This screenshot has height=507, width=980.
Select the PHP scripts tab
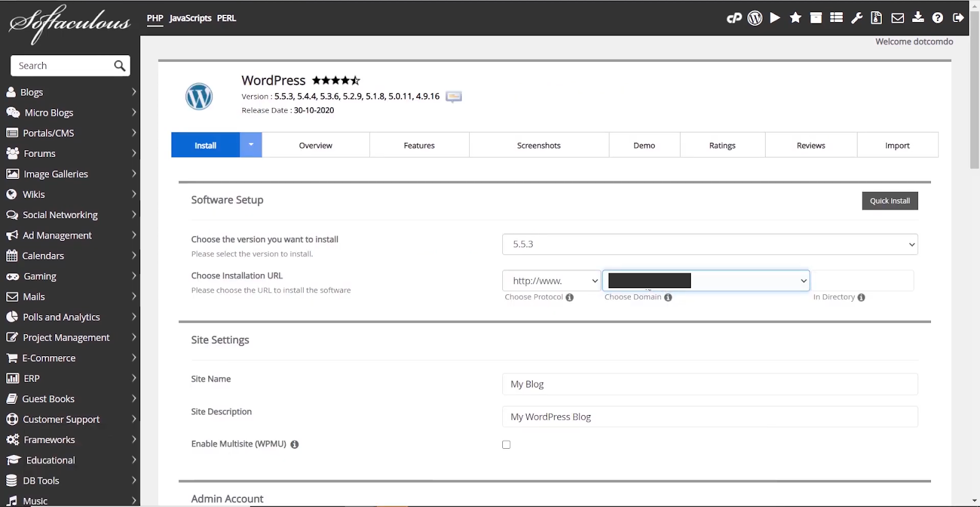[155, 18]
